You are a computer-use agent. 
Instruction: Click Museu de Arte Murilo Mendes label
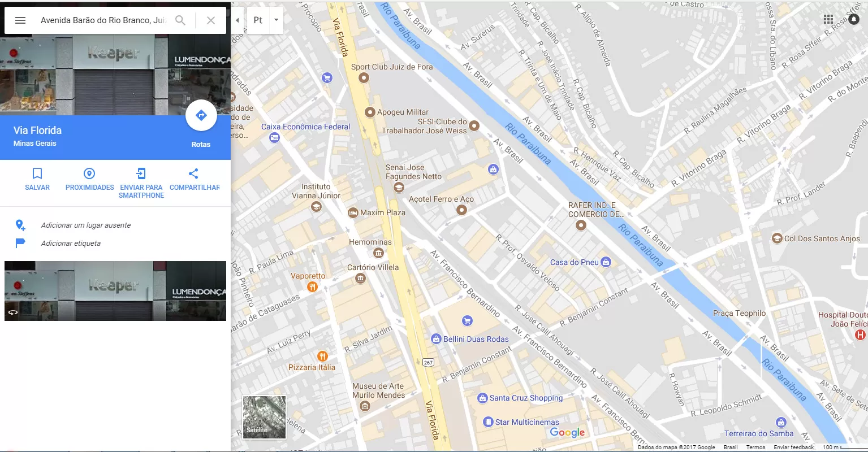click(379, 390)
